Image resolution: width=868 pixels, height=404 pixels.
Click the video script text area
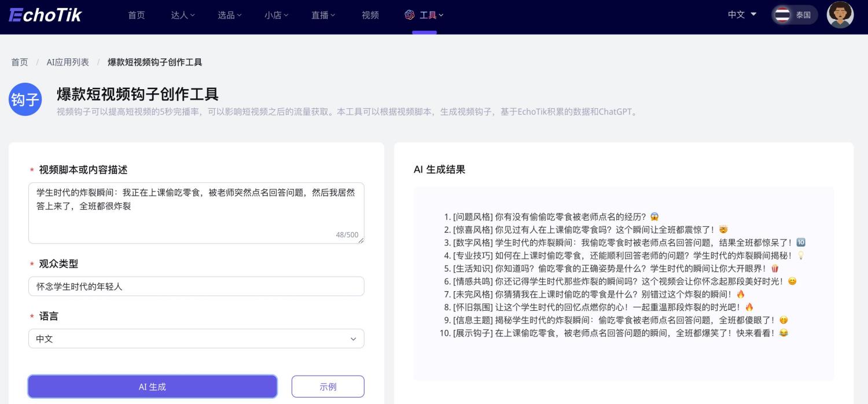(x=196, y=213)
